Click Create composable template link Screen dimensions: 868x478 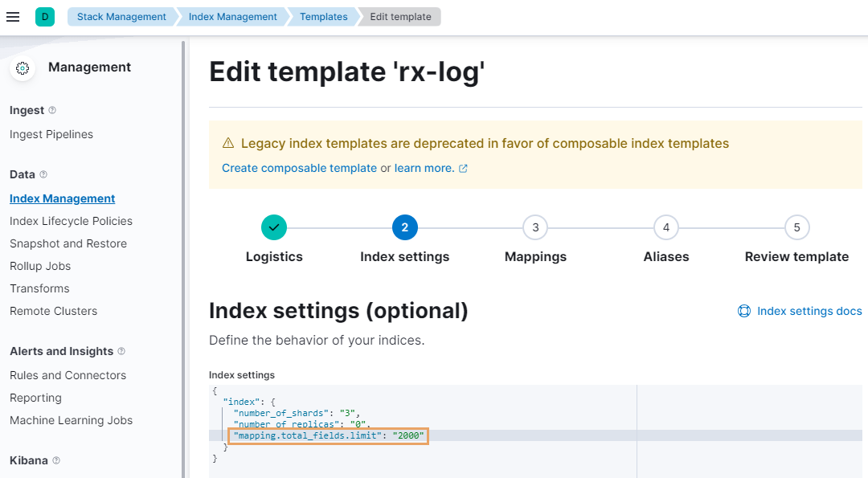(x=299, y=168)
